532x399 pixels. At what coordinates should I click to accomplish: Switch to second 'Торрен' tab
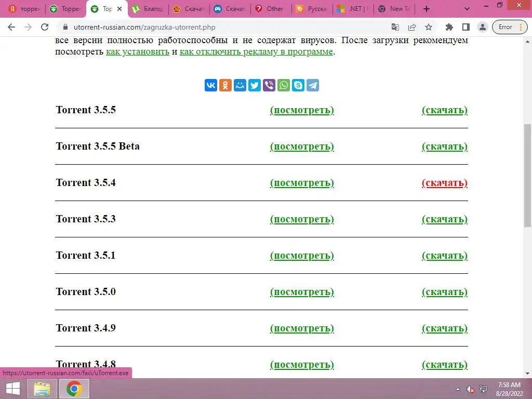coord(65,9)
